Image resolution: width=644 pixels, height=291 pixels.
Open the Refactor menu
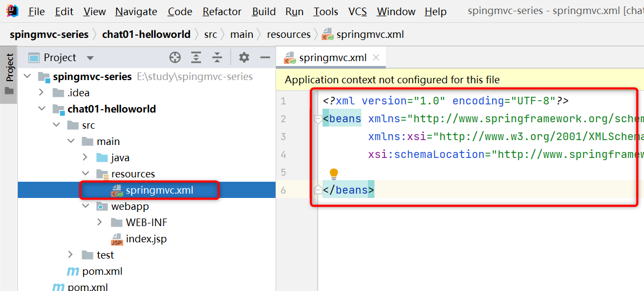222,11
